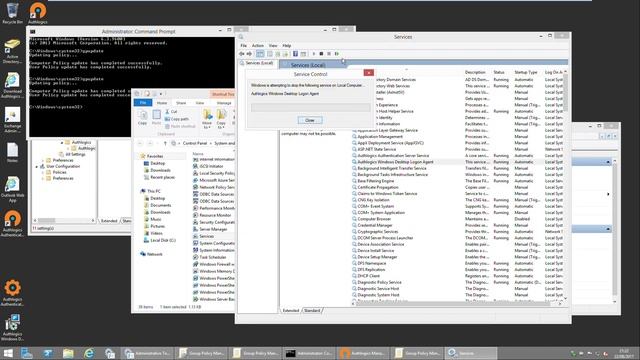Screen dimensions: 640x360
Task: Click Copy path in Explorer ribbon
Action: [177, 119]
